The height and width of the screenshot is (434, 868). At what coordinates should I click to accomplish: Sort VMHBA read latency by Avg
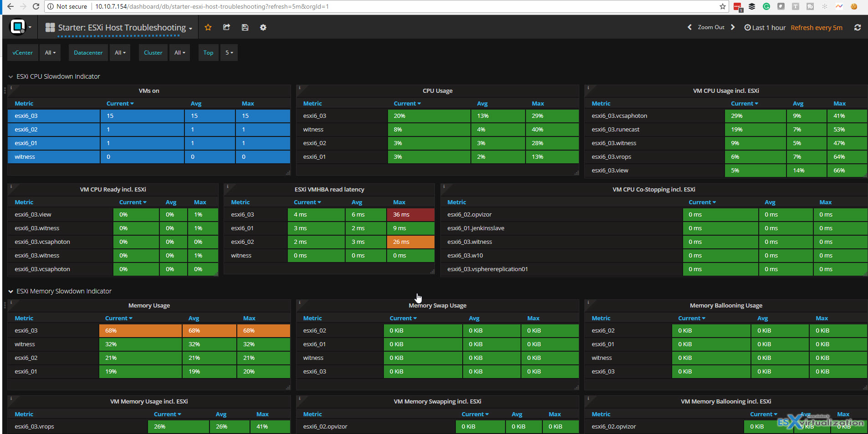click(x=357, y=202)
